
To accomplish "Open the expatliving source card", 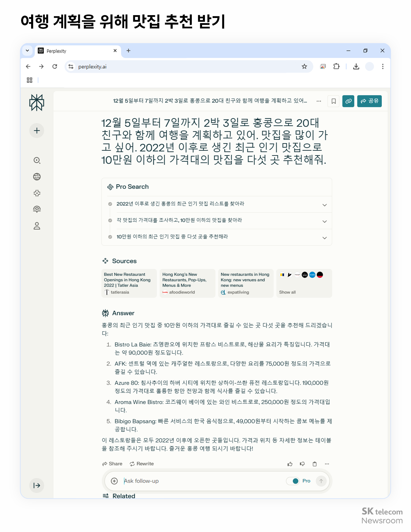I will (246, 283).
